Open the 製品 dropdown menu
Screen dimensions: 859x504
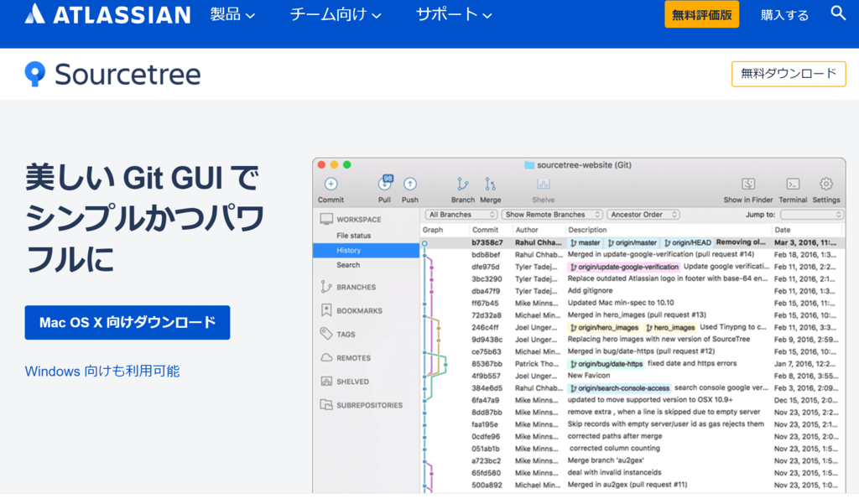232,14
